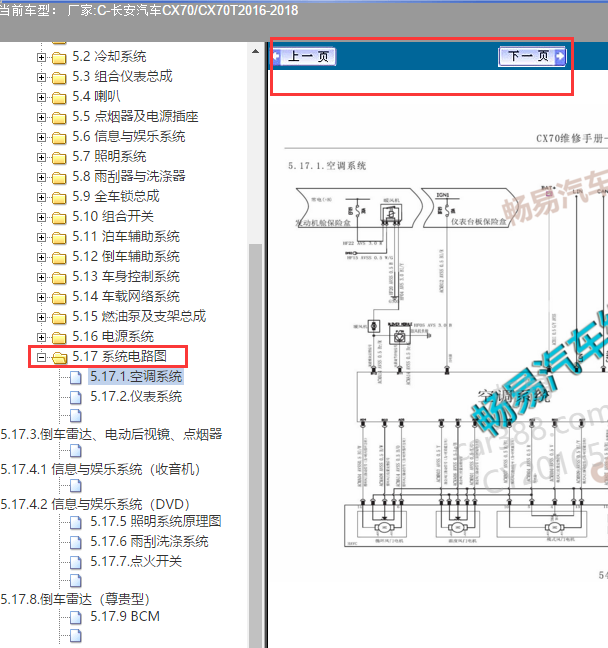Expand the 5.8 雨刮器与洗涤器 node

click(41, 177)
